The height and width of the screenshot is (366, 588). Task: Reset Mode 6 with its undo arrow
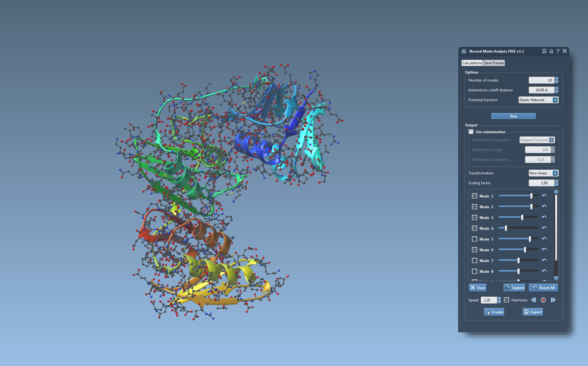coord(544,250)
